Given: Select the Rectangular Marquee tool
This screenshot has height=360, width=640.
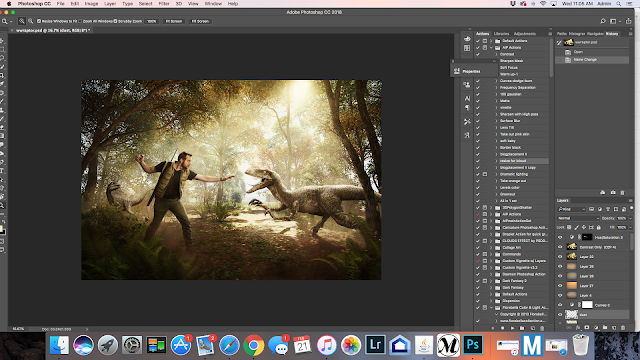Looking at the screenshot, I should pyautogui.click(x=2, y=49).
